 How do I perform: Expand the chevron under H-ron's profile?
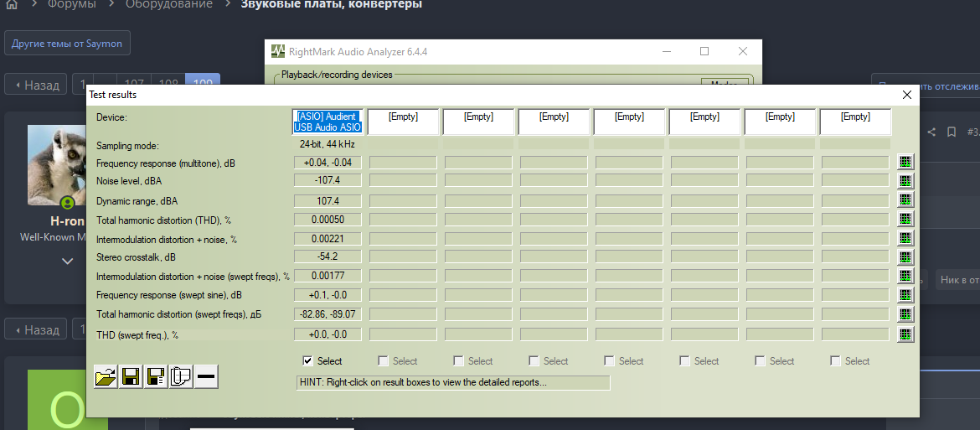[68, 262]
